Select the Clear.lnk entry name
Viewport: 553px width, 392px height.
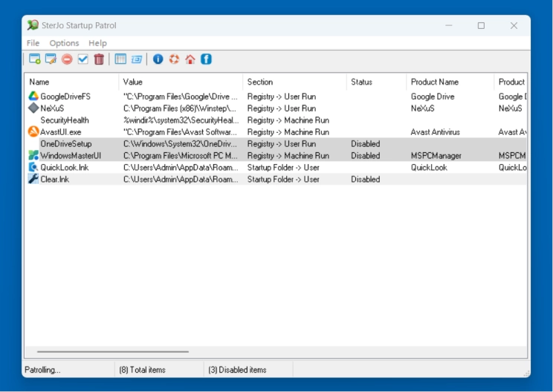pos(55,179)
